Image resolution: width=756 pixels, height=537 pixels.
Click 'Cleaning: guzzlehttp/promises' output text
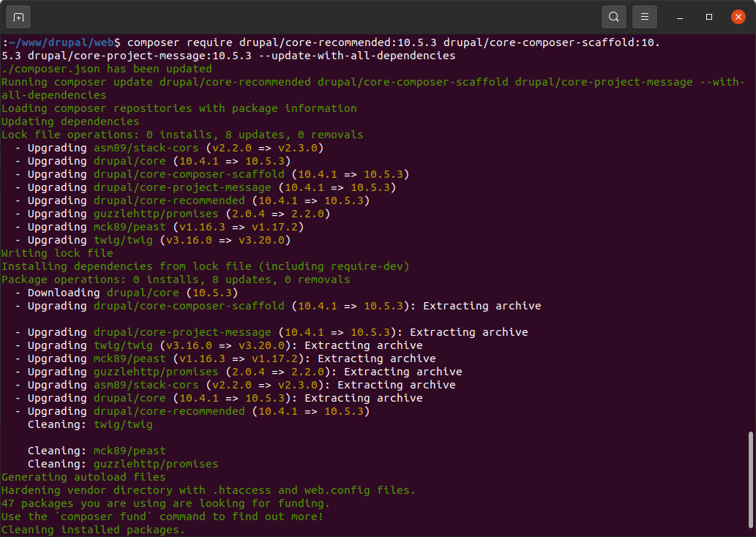(x=123, y=464)
